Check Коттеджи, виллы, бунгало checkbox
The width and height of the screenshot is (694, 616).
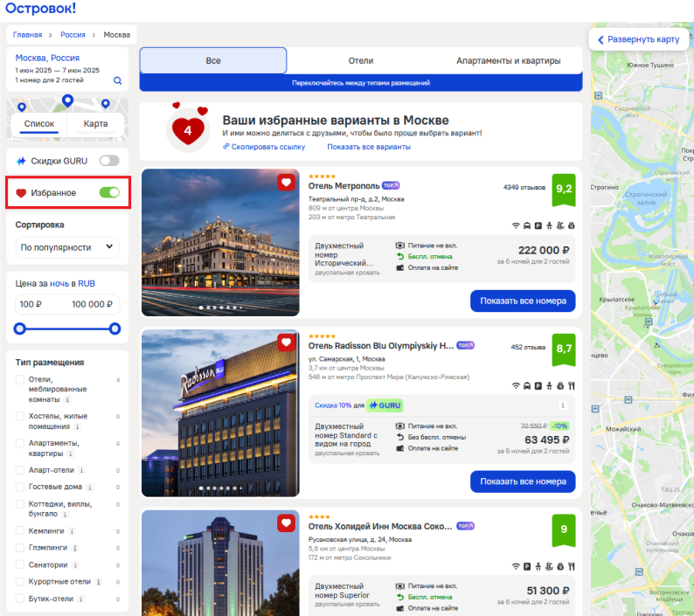pos(20,504)
